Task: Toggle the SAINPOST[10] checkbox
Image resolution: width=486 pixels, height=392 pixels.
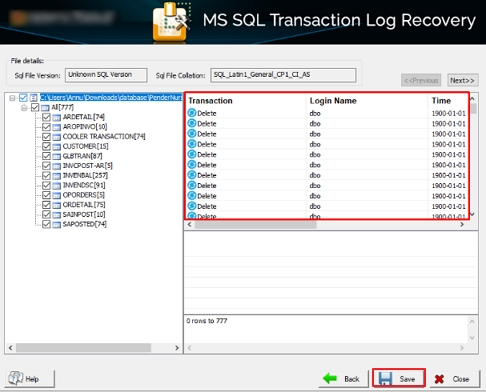Action: pos(46,214)
